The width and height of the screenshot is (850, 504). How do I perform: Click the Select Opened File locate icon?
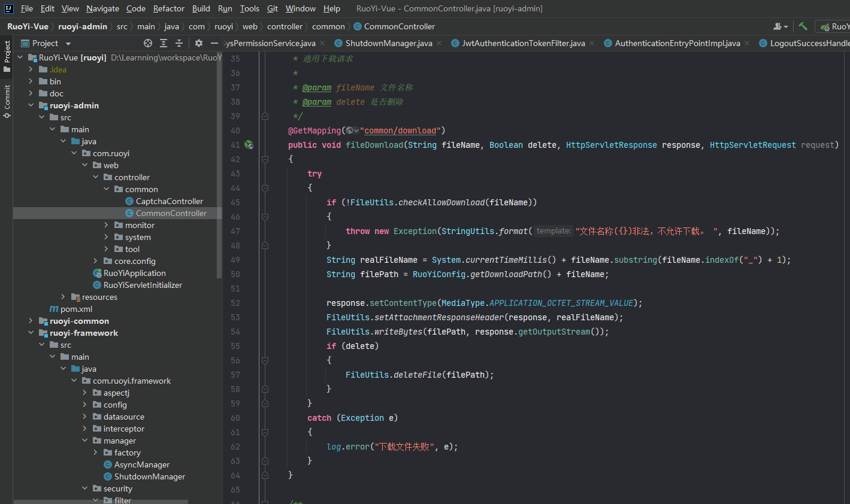pos(148,43)
